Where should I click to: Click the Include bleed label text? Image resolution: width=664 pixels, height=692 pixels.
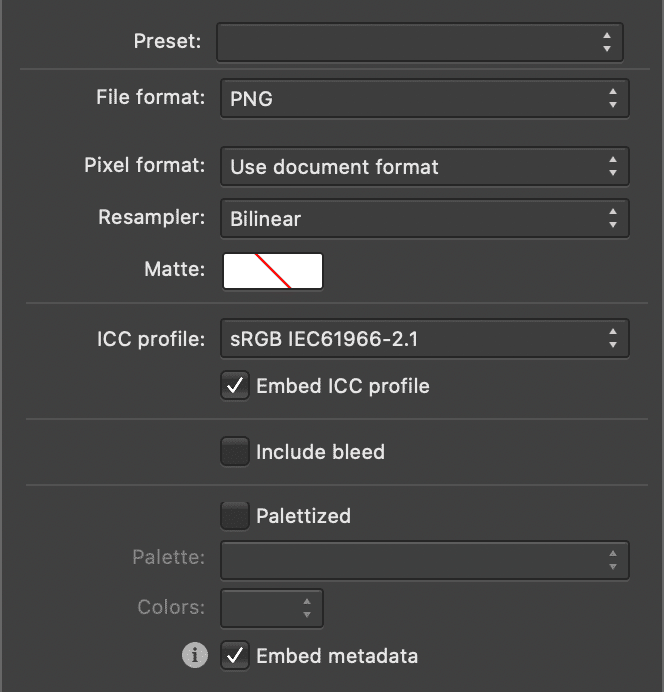tap(320, 452)
